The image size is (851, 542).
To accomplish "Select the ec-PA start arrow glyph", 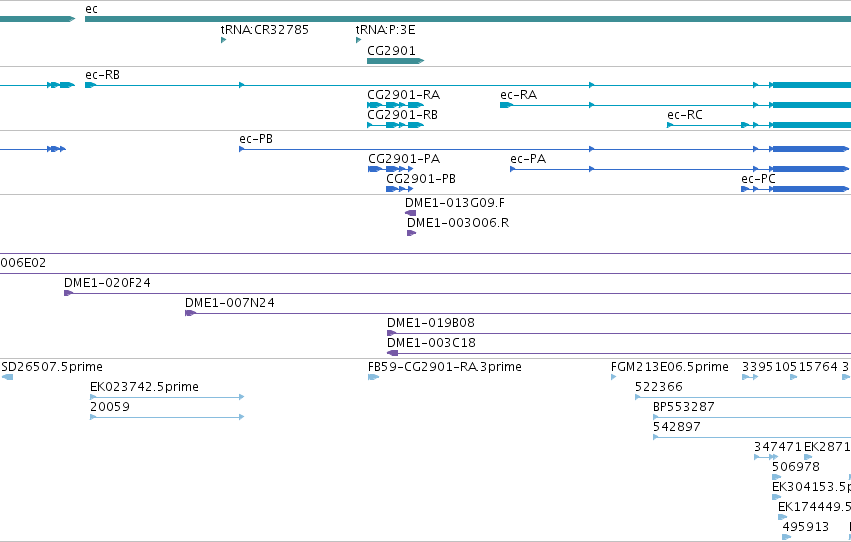I will click(x=513, y=169).
